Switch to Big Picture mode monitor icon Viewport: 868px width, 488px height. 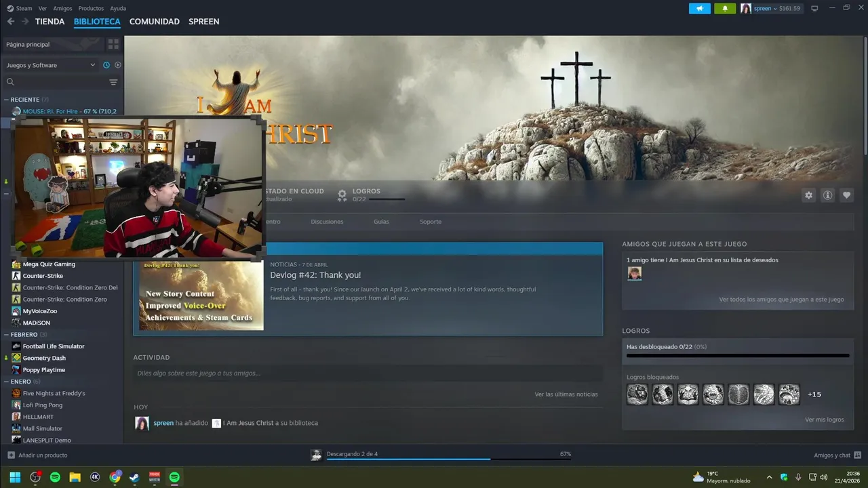814,8
